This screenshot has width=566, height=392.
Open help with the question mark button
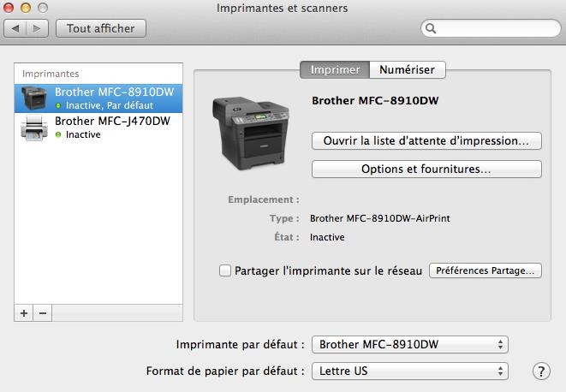pos(541,371)
